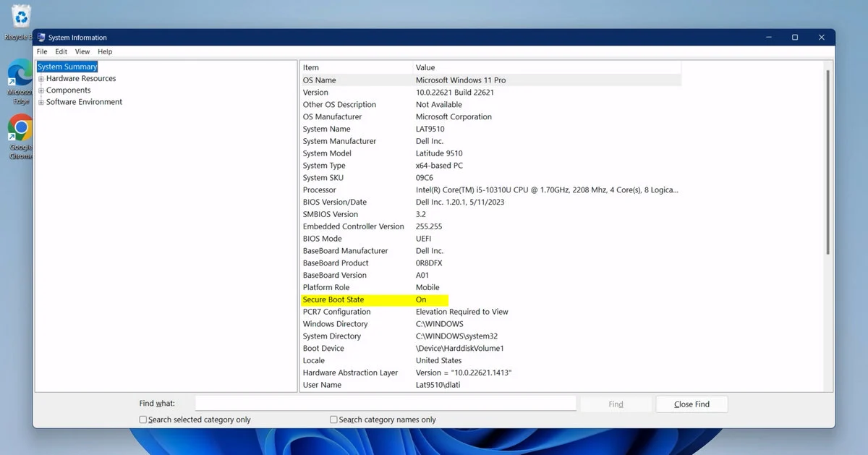Select the Components tree item
This screenshot has width=868, height=455.
pos(69,90)
